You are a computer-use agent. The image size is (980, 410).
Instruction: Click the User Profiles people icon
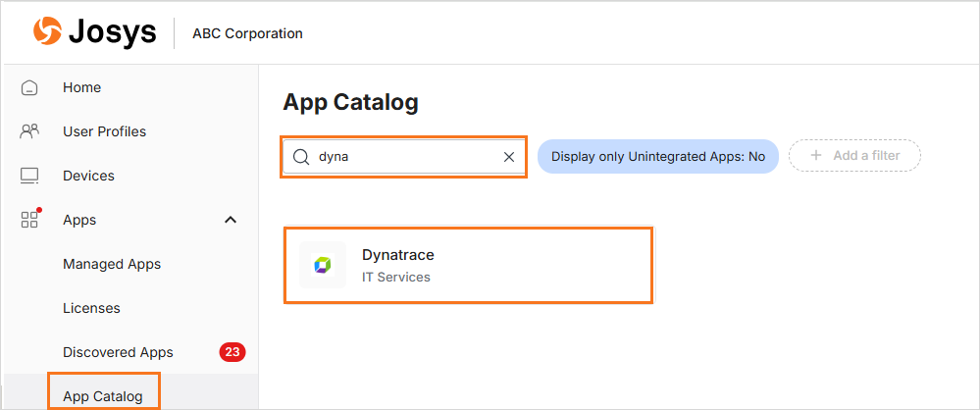29,131
